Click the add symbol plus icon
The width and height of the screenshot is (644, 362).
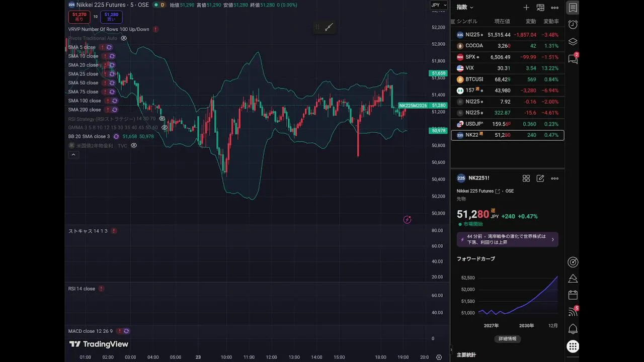click(526, 8)
